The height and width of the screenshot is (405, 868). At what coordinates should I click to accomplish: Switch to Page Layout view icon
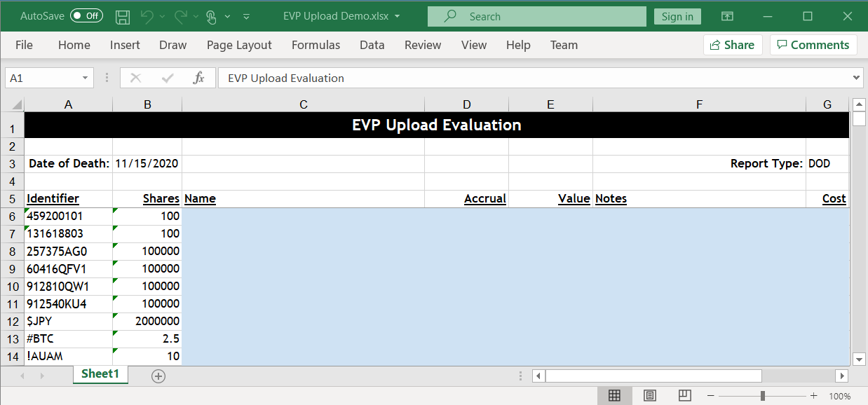coord(650,396)
